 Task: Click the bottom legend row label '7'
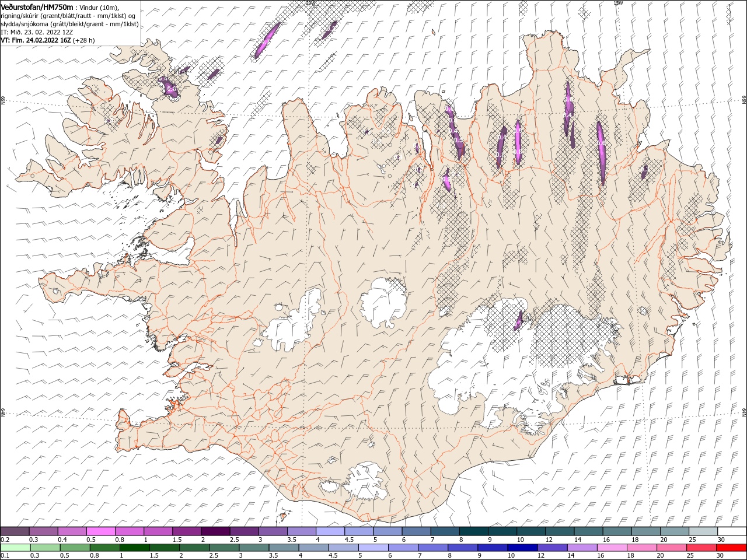(x=419, y=556)
